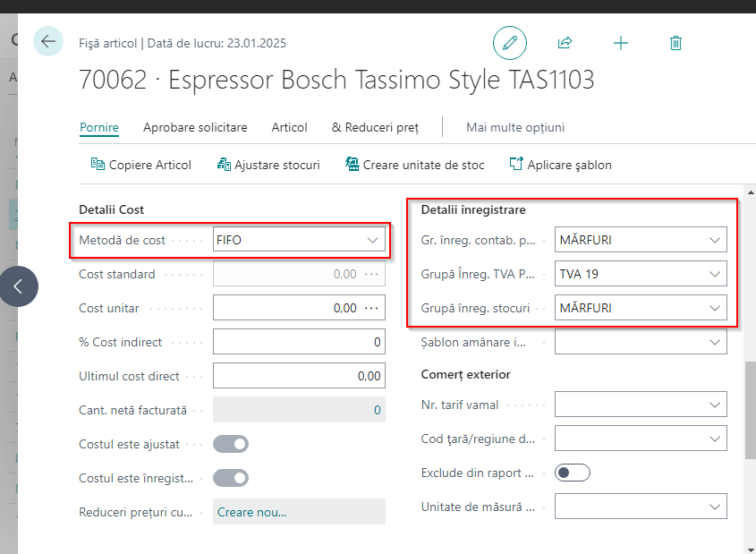This screenshot has width=756, height=554.
Task: Click Mai multe opțiuni
Action: click(515, 127)
